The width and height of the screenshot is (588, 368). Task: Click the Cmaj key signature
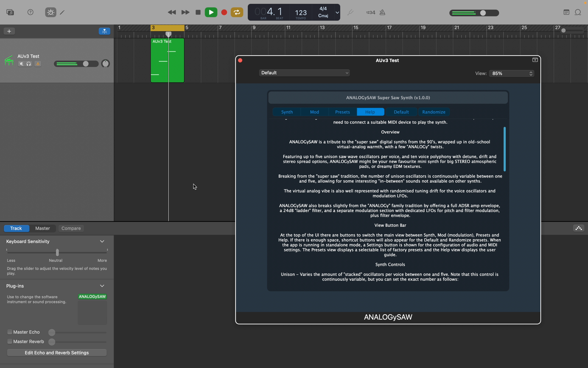coord(323,16)
